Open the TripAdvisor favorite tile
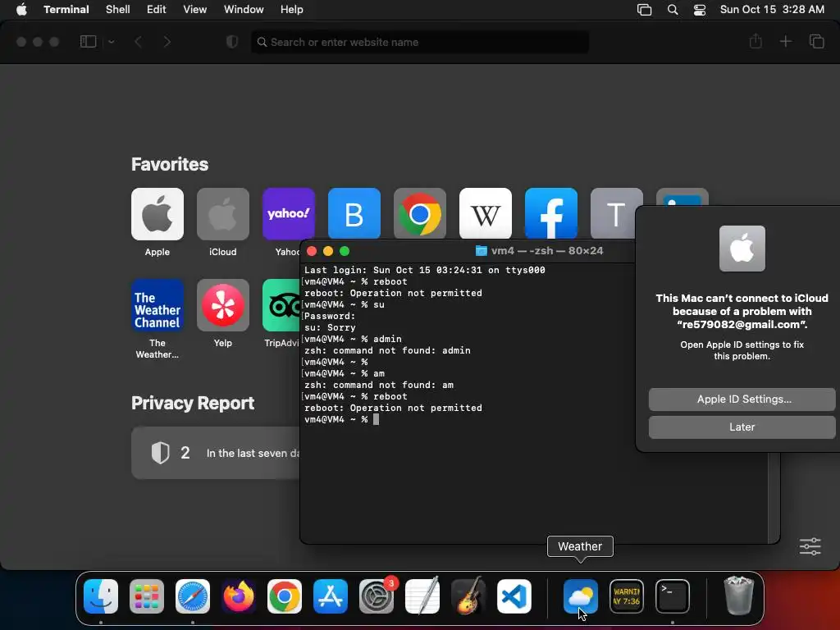840x630 pixels. coord(281,305)
